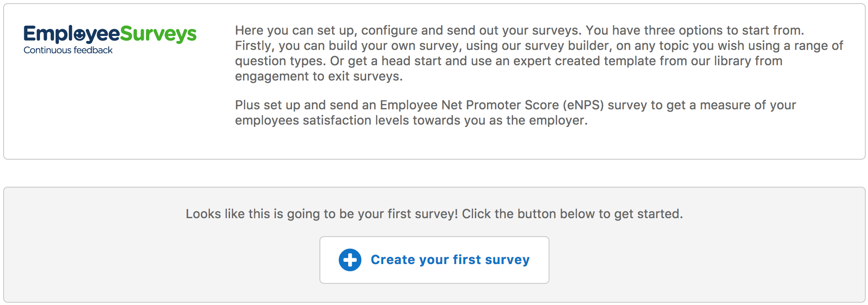The height and width of the screenshot is (305, 868).
Task: Click the green Surveys word in logo
Action: coord(158,34)
